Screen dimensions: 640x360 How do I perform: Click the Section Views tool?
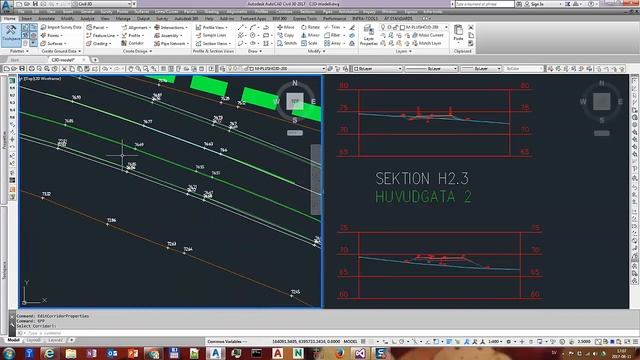(x=213, y=43)
